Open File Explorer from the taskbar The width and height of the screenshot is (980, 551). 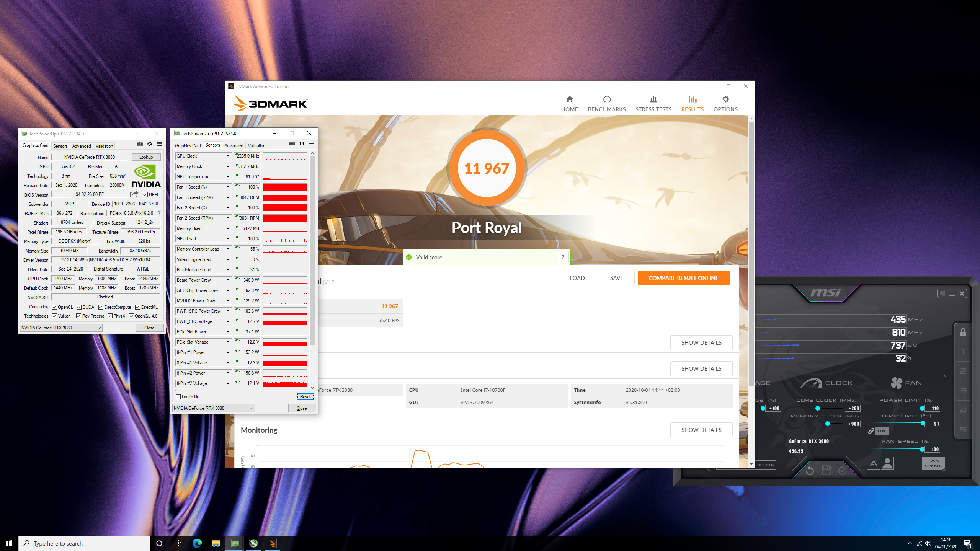click(x=216, y=543)
